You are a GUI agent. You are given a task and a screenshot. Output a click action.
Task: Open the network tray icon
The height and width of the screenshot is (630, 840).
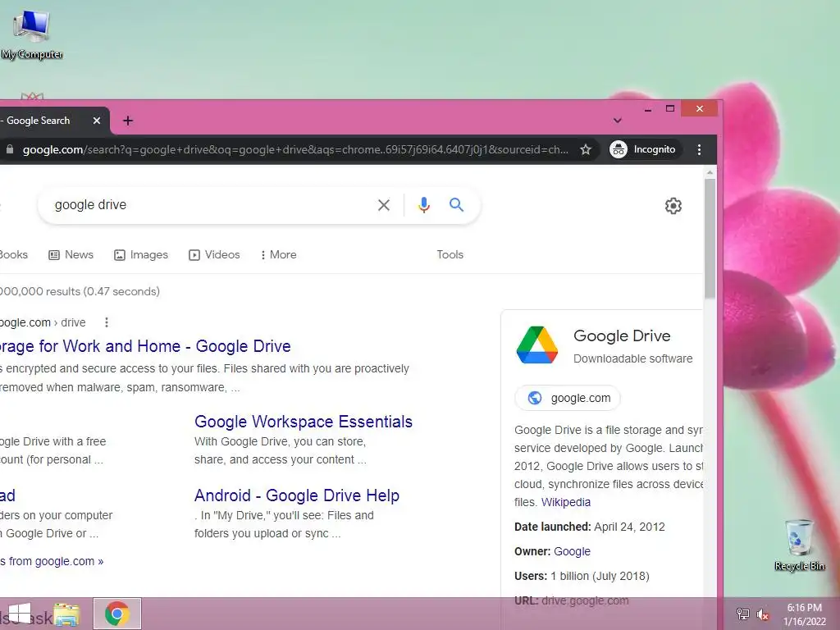pos(743,614)
